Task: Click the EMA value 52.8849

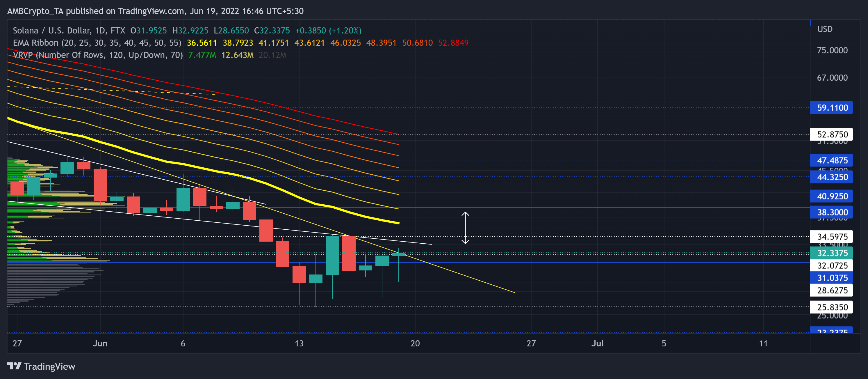Action: click(x=453, y=43)
